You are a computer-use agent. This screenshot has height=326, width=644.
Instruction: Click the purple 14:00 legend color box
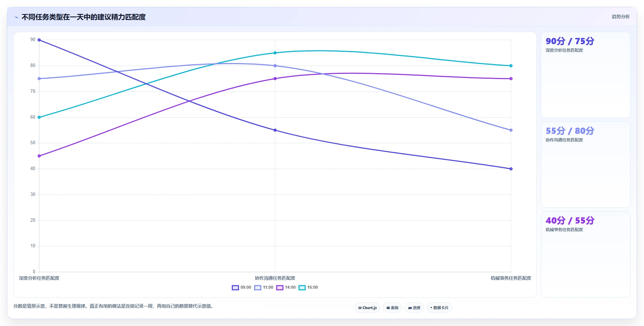(x=280, y=287)
